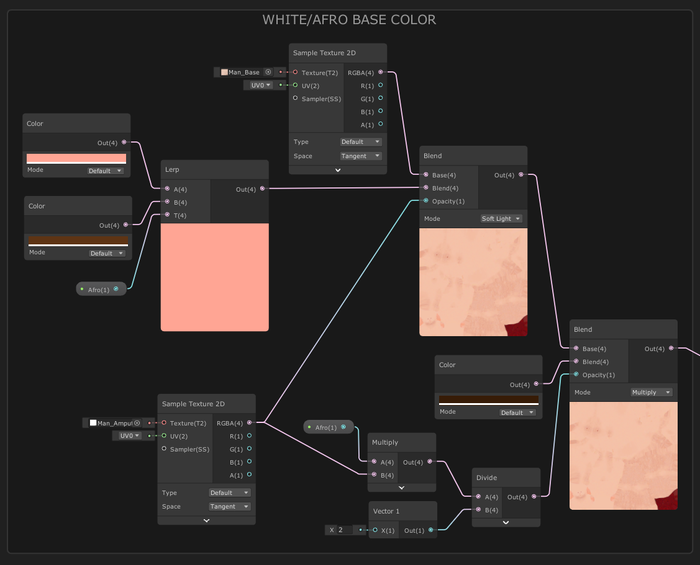The height and width of the screenshot is (565, 700).
Task: Click Sampler(SS) port of Man_Base texture sampler
Action: 295,98
